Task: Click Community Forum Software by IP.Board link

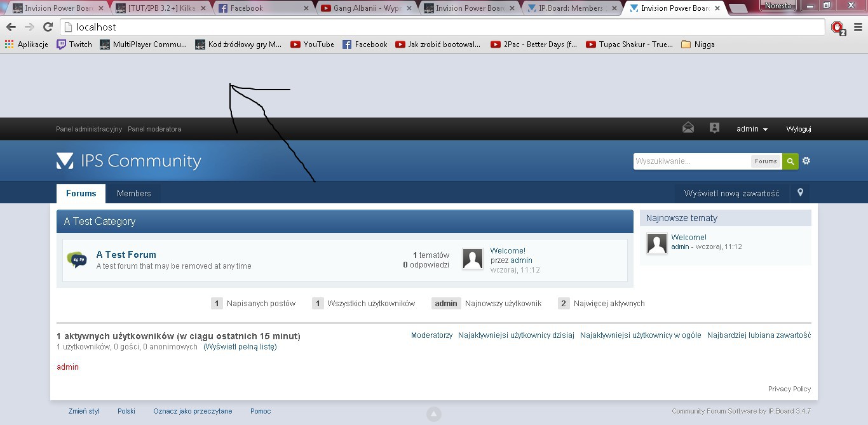Action: click(x=741, y=411)
